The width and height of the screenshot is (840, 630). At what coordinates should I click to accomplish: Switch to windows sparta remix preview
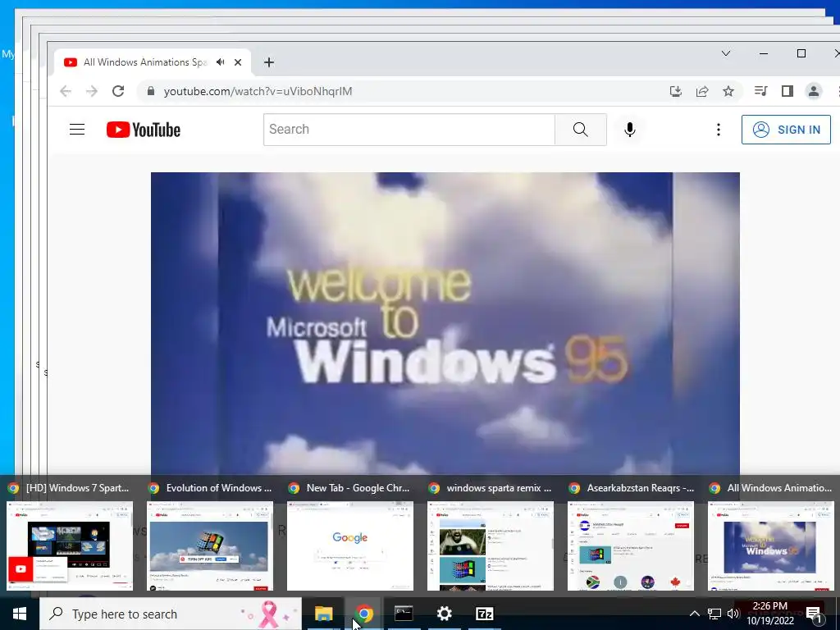coord(491,546)
